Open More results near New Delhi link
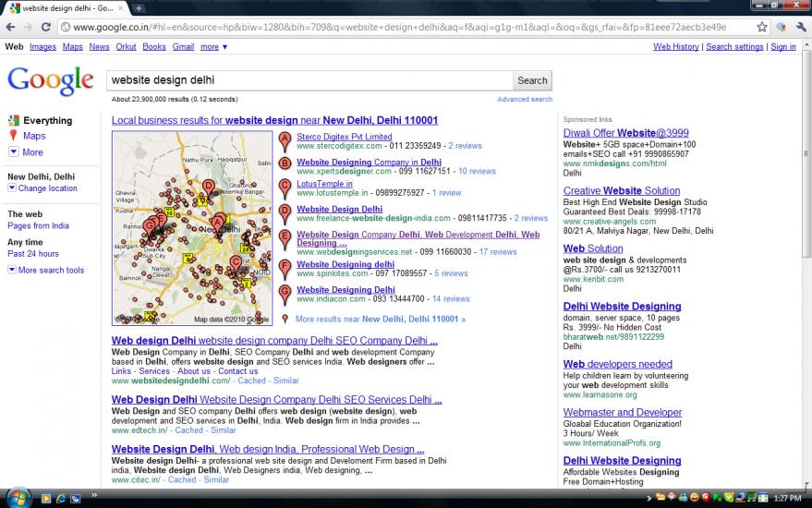812x508 pixels. [380, 319]
